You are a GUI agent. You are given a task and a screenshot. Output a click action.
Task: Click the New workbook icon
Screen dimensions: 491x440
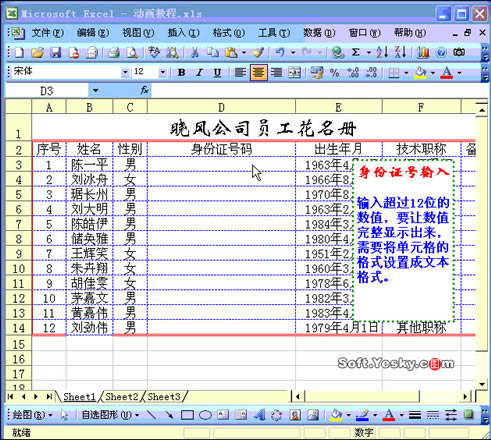pos(20,52)
